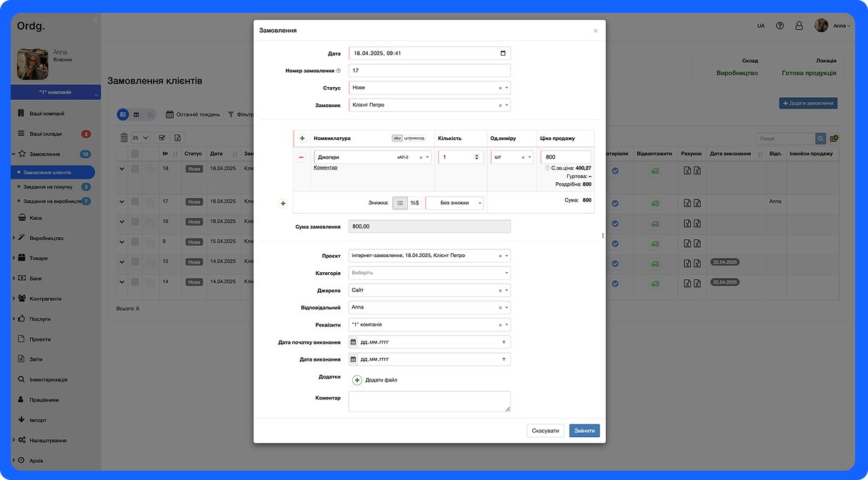Open the Од.виміру unit dropdown showing шт
This screenshot has height=480, width=868.
pos(512,157)
